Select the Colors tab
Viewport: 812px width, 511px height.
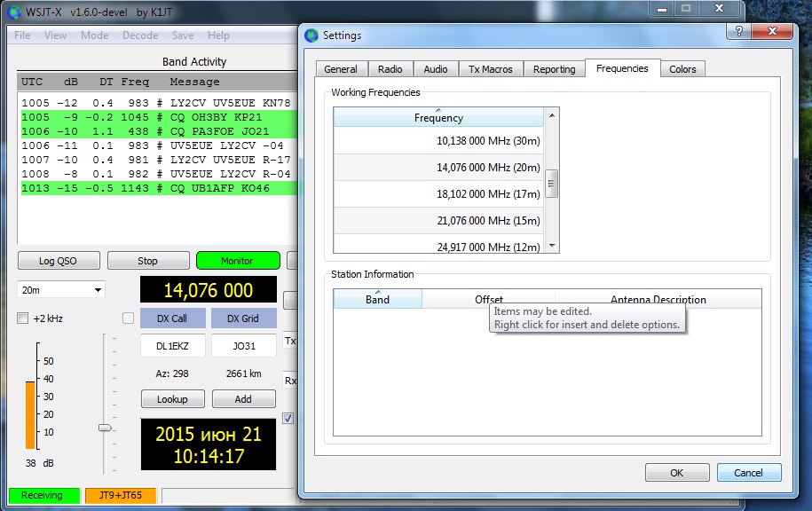(682, 69)
